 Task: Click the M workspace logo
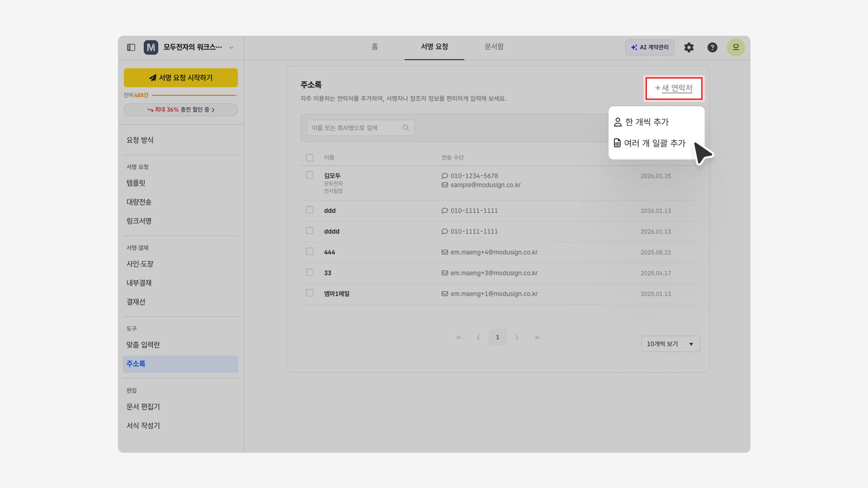coord(151,47)
